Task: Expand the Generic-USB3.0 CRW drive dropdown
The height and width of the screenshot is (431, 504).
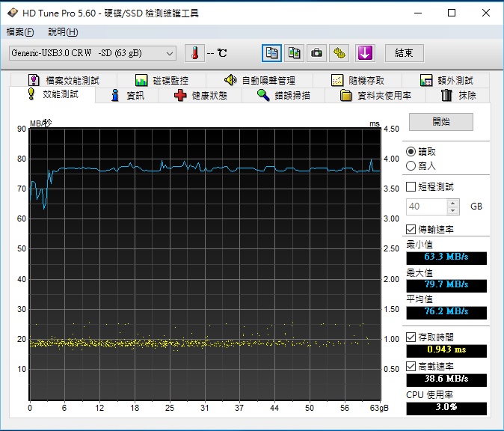Action: tap(93, 53)
